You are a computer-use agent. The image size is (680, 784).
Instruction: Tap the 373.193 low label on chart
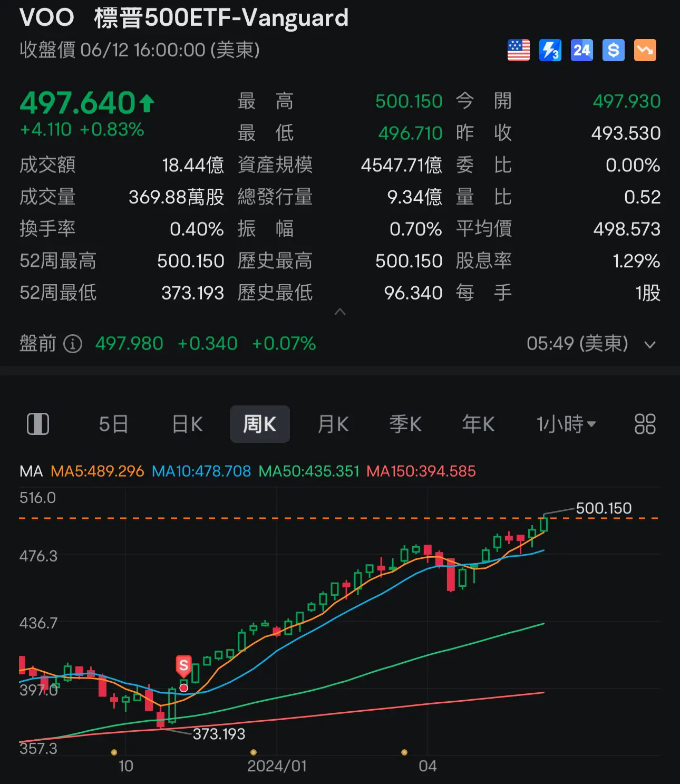pyautogui.click(x=219, y=734)
